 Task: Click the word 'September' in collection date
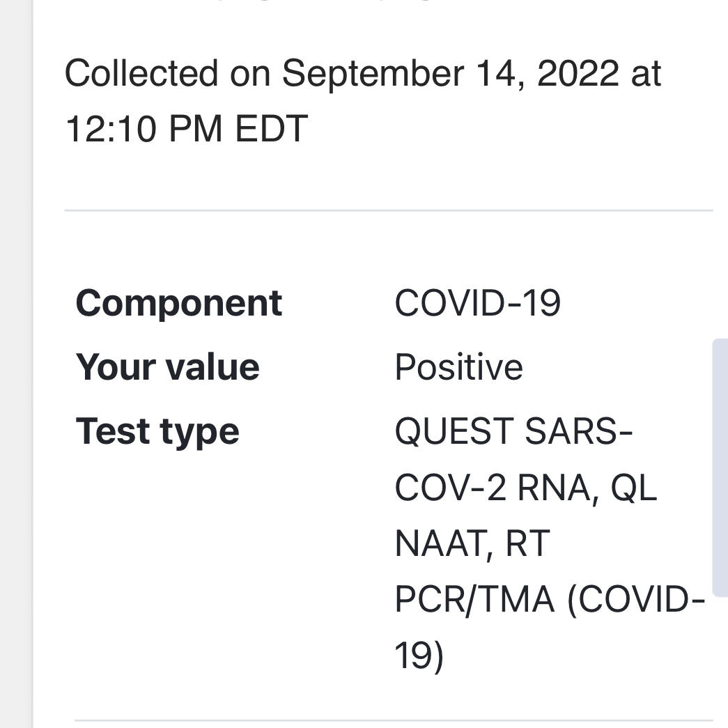(373, 73)
